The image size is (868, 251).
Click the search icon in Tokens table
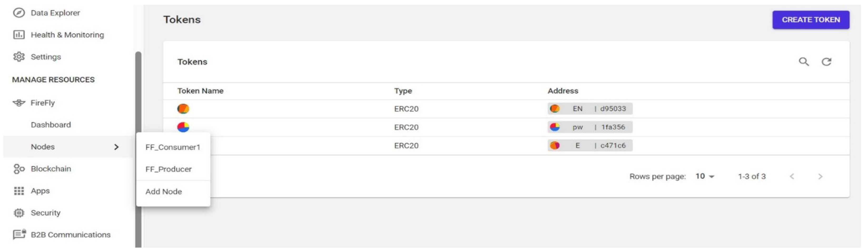click(804, 62)
